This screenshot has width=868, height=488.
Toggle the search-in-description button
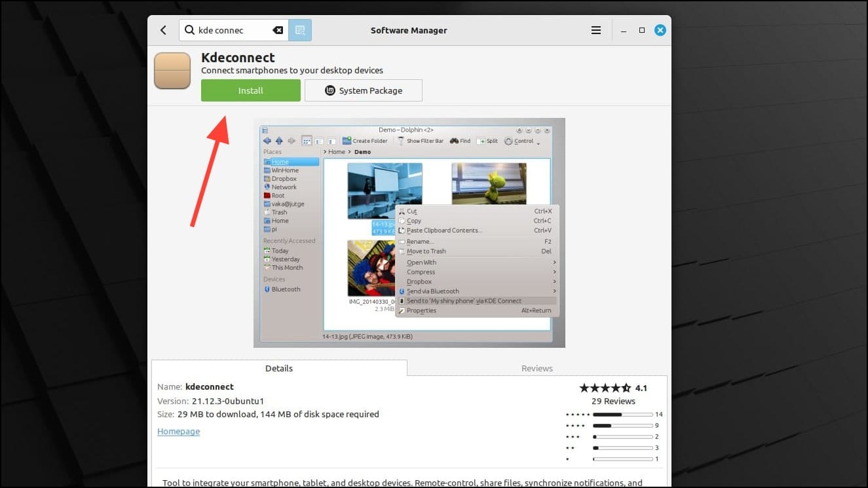tap(300, 30)
